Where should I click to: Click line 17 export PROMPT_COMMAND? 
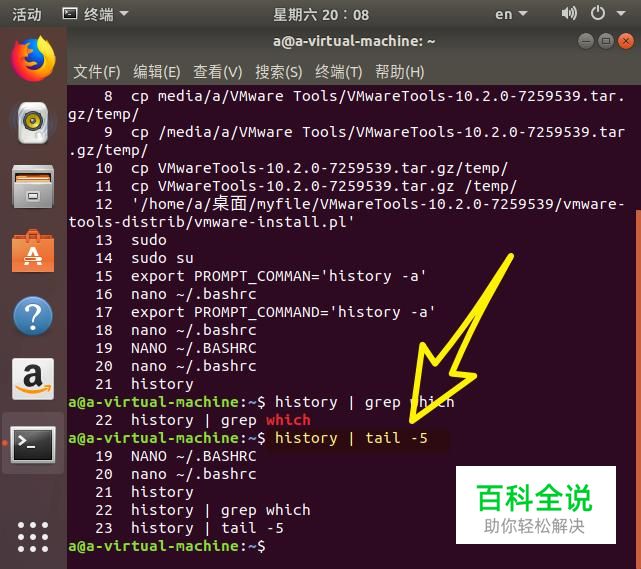click(x=265, y=312)
